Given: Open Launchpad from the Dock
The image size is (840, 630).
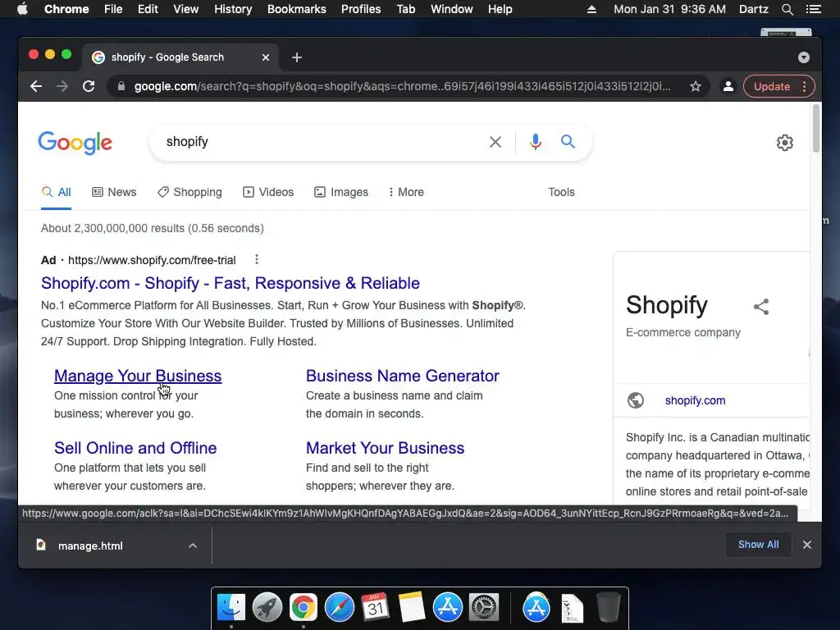Looking at the screenshot, I should pos(267,608).
